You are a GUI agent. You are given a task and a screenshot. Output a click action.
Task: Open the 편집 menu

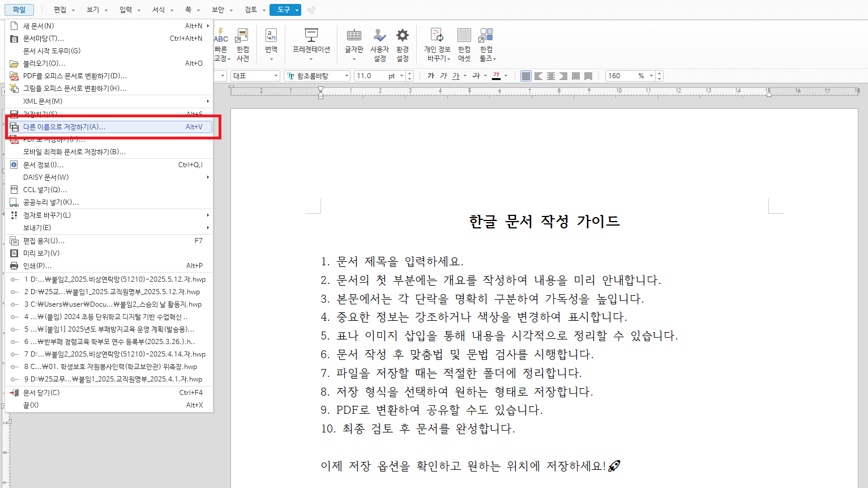coord(60,10)
